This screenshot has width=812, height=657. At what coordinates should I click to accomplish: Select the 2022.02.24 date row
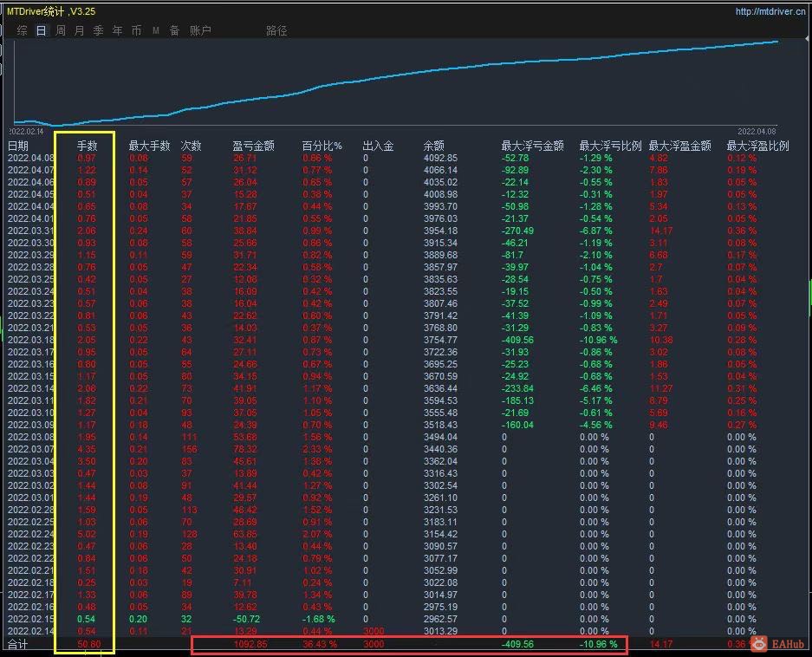pos(30,534)
